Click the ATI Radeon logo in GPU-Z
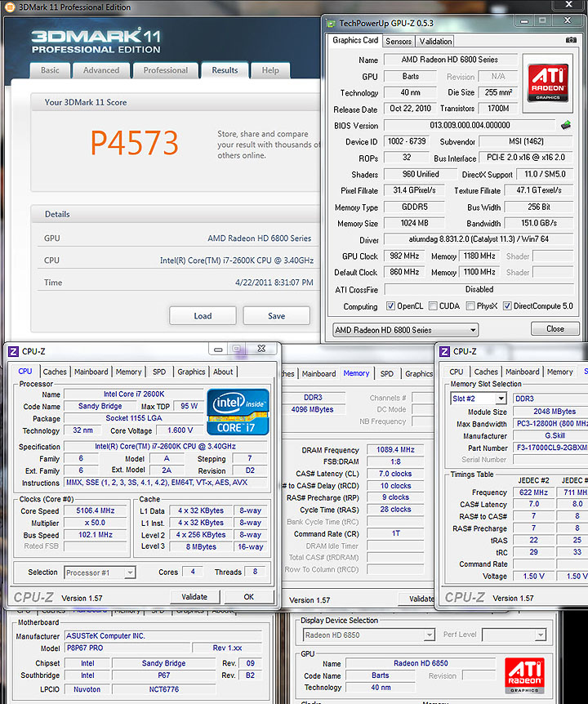 click(x=548, y=82)
